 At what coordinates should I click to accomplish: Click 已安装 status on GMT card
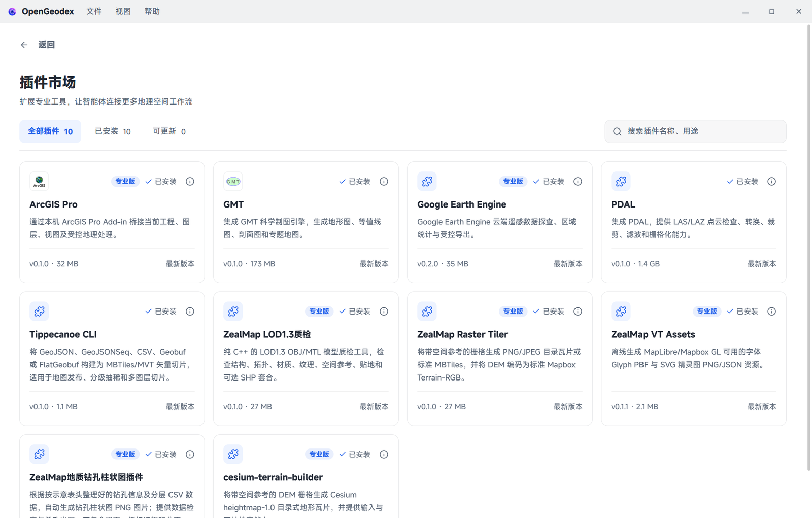[x=355, y=182]
